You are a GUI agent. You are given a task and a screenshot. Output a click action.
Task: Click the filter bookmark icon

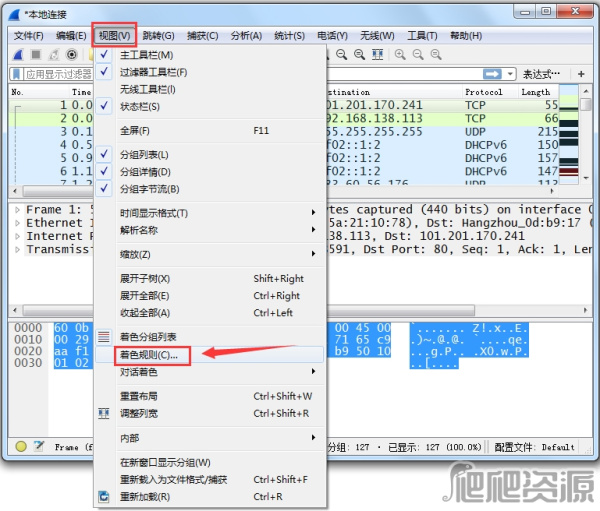16,74
